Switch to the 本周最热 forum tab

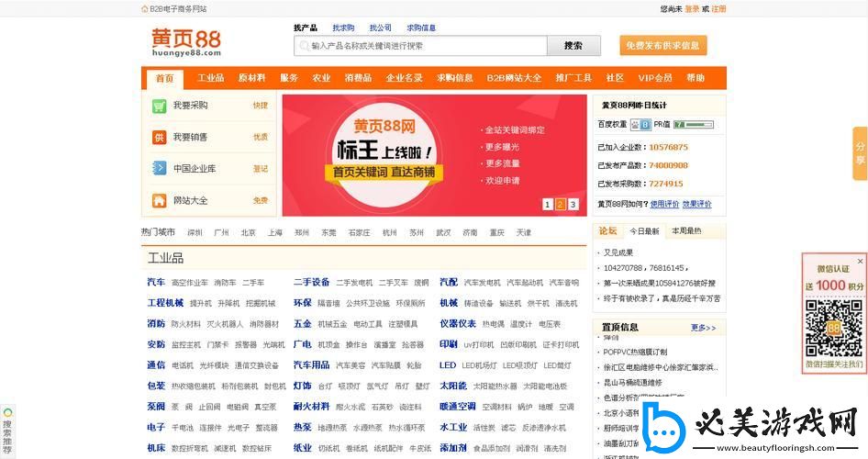click(x=686, y=231)
